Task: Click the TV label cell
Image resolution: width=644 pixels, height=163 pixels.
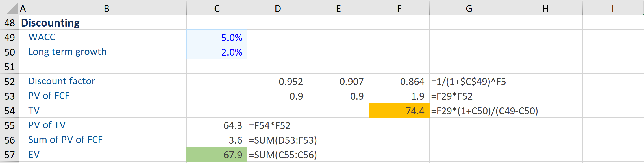Action: click(106, 110)
